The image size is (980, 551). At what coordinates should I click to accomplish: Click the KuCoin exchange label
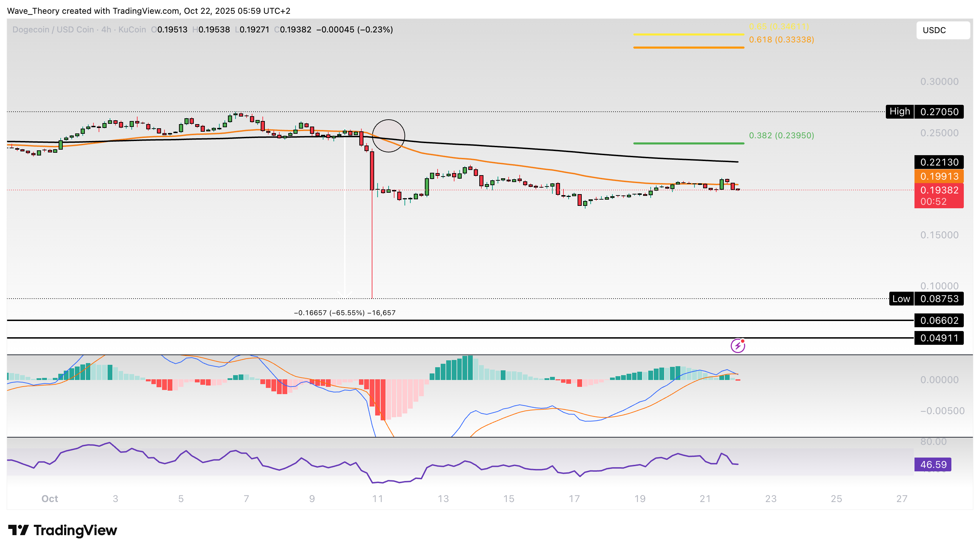click(x=130, y=29)
